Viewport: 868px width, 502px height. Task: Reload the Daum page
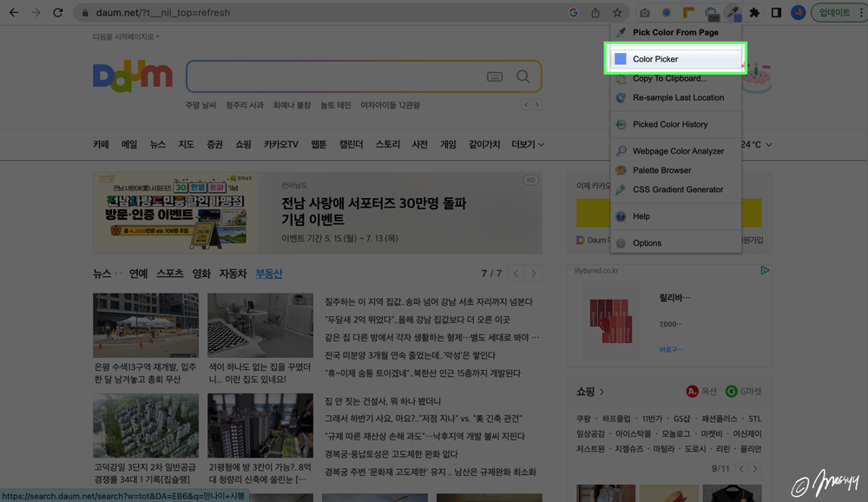[x=57, y=12]
